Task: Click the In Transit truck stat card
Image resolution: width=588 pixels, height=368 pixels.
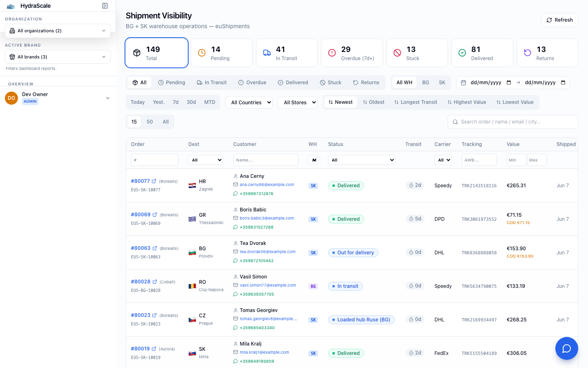Action: pyautogui.click(x=287, y=53)
